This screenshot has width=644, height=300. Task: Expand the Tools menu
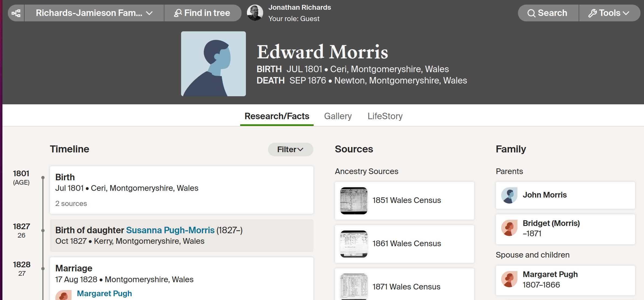coord(609,13)
